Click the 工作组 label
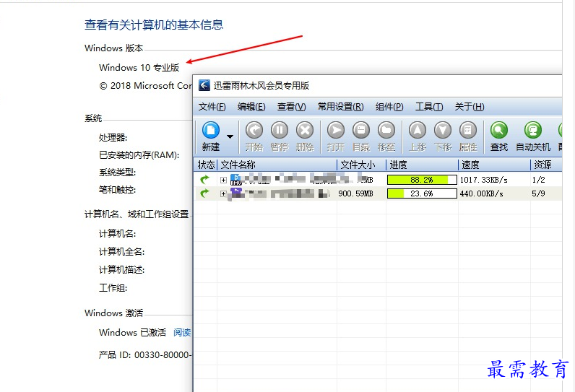The height and width of the screenshot is (392, 575). click(113, 287)
